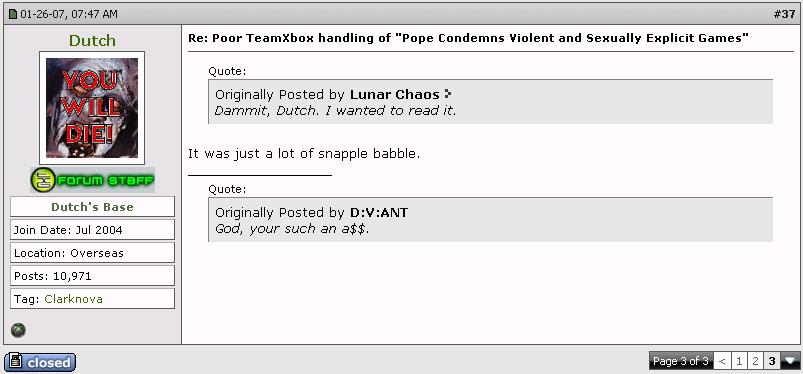Click the Forum Staff badge

92,180
